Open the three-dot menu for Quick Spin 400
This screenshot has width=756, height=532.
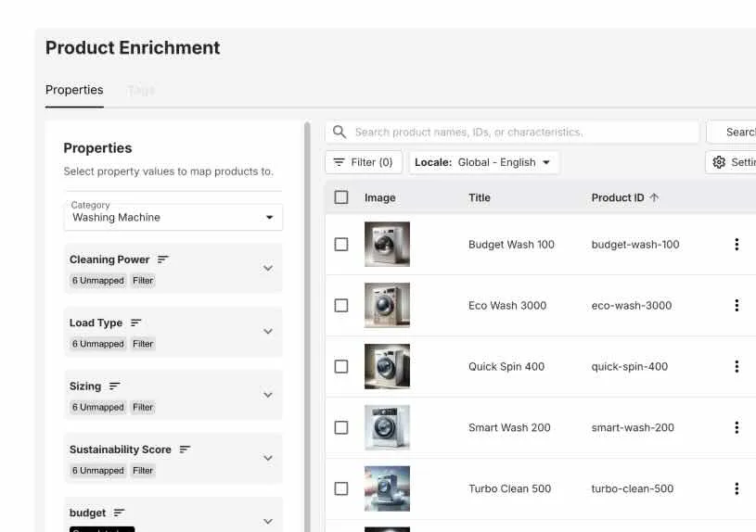(737, 367)
